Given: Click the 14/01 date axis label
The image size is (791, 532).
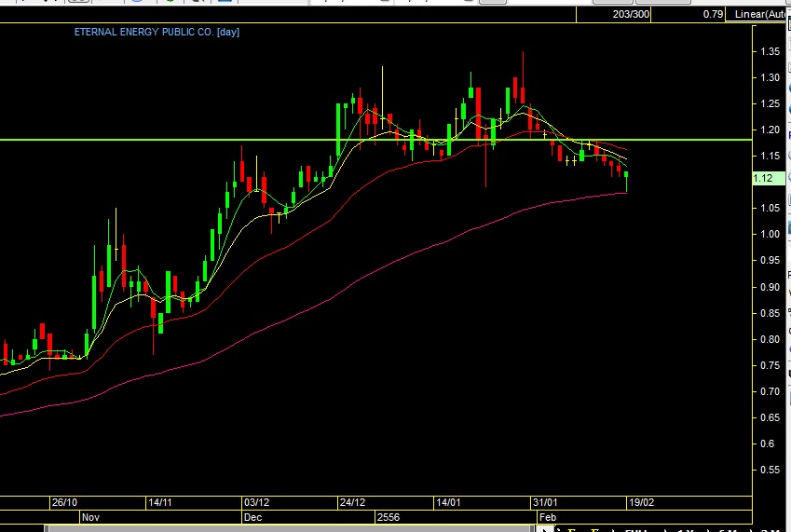Looking at the screenshot, I should (448, 503).
